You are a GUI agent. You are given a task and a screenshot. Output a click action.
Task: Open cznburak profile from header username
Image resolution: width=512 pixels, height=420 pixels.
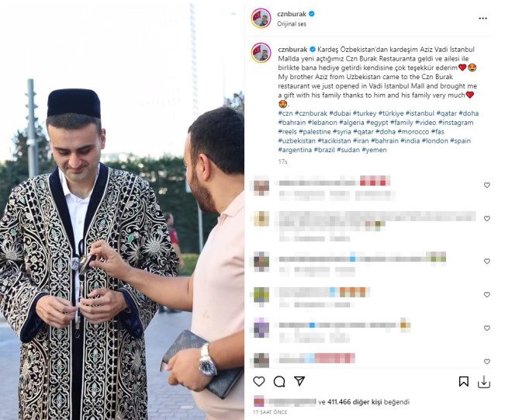(292, 14)
